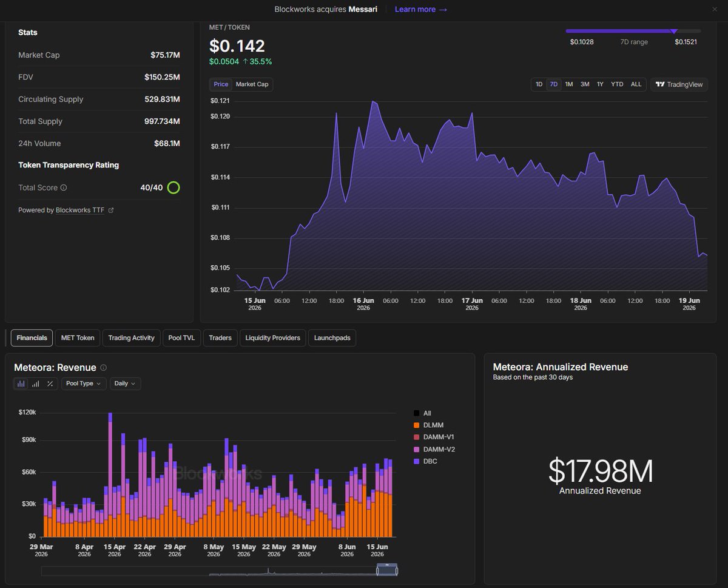This screenshot has width=728, height=588.
Task: Open the Traders tab
Action: (x=220, y=338)
